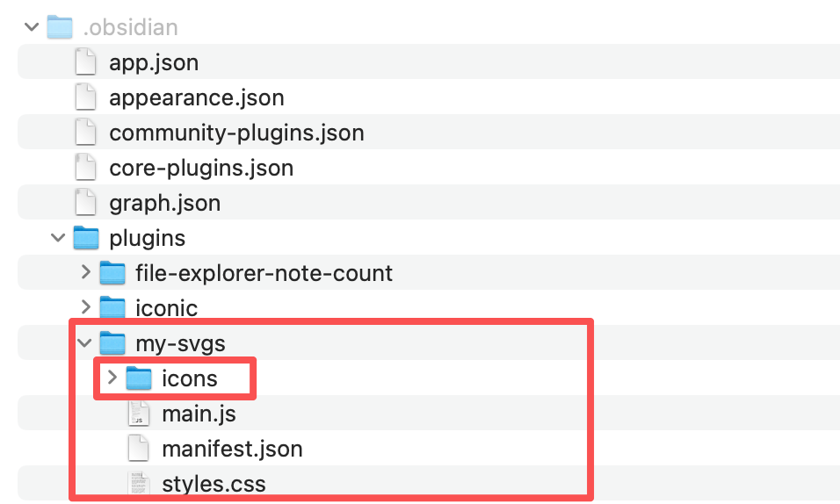Select the iconic folder name
This screenshot has width=840, height=504.
[x=167, y=308]
